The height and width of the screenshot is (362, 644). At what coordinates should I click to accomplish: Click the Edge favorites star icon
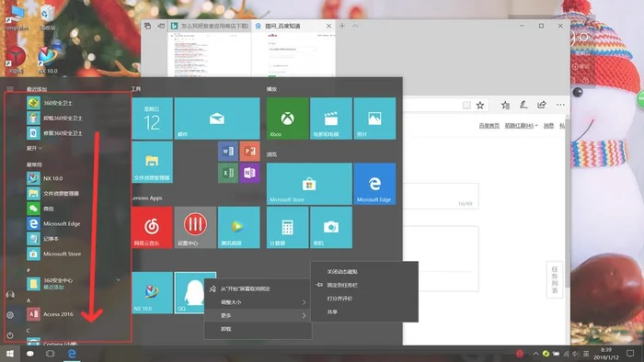click(x=479, y=106)
